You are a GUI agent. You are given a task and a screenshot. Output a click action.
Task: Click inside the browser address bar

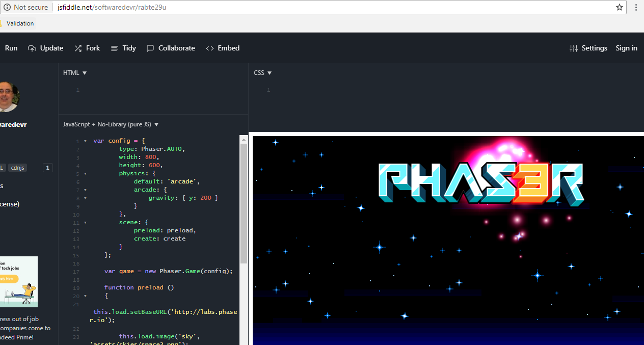click(204, 7)
